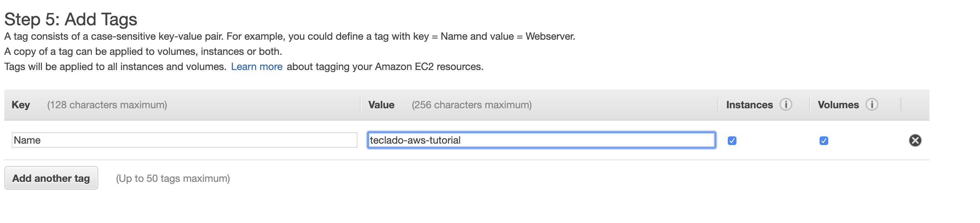Click the case-sensitive key-value pair description line
This screenshot has height=223, width=980.
coord(289,36)
